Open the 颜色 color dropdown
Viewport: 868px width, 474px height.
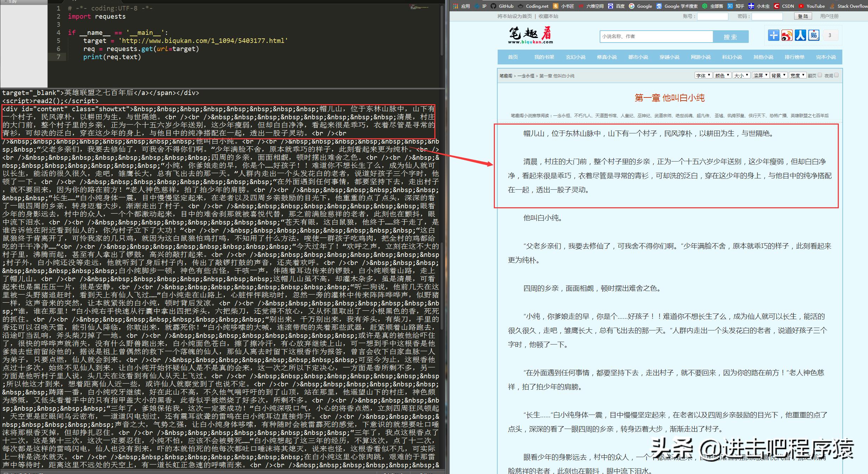722,75
